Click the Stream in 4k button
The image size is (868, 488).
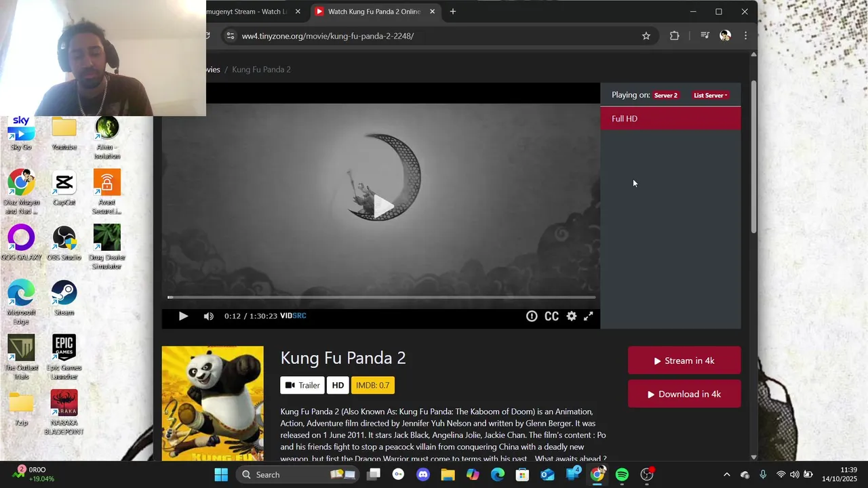click(x=684, y=361)
